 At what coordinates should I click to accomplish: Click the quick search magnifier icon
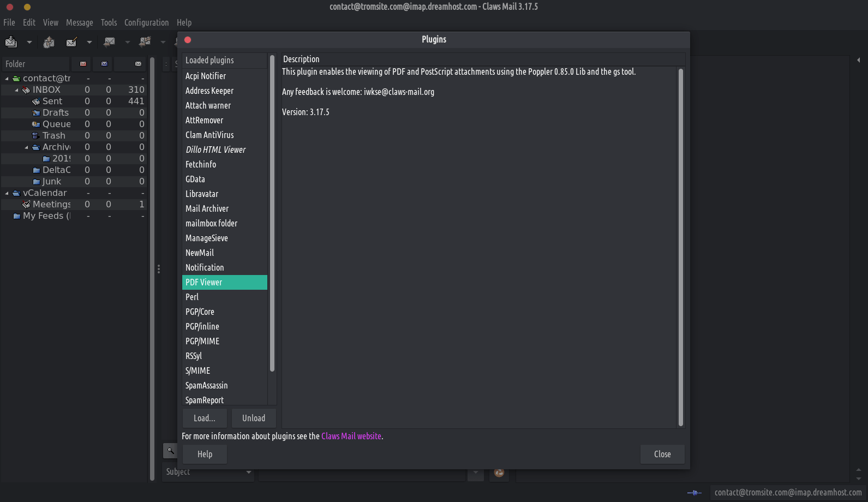tap(170, 451)
